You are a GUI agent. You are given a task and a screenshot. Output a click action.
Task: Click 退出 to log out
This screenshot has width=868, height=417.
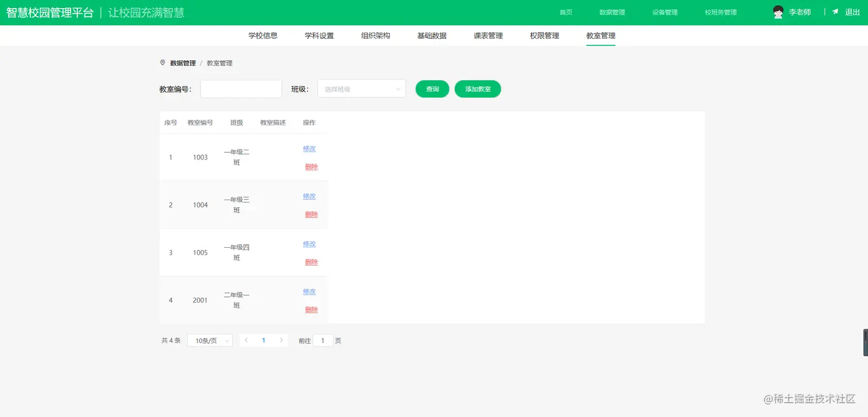(x=852, y=11)
